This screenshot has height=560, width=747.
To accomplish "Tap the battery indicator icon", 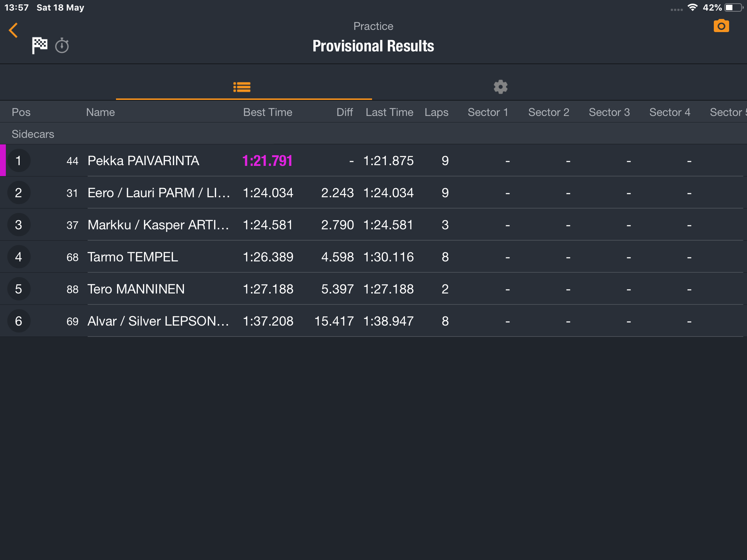I will tap(734, 8).
